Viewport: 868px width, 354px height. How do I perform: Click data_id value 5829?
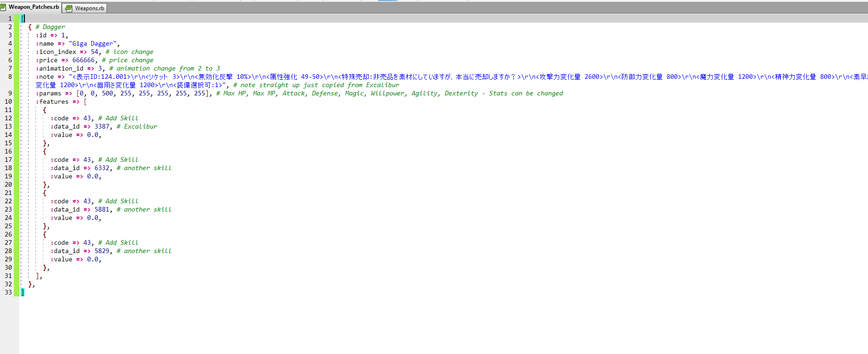[x=102, y=251]
